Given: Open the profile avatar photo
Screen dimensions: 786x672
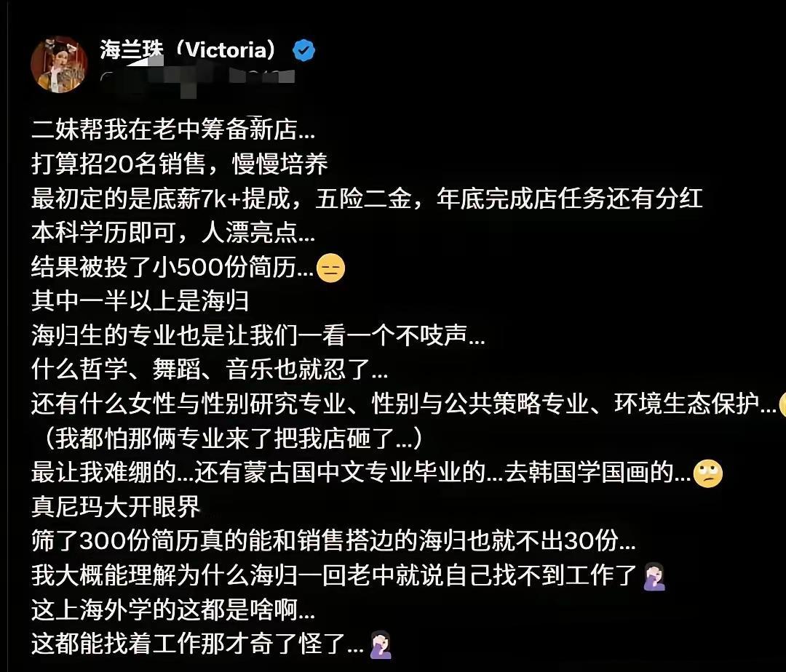Looking at the screenshot, I should [59, 64].
